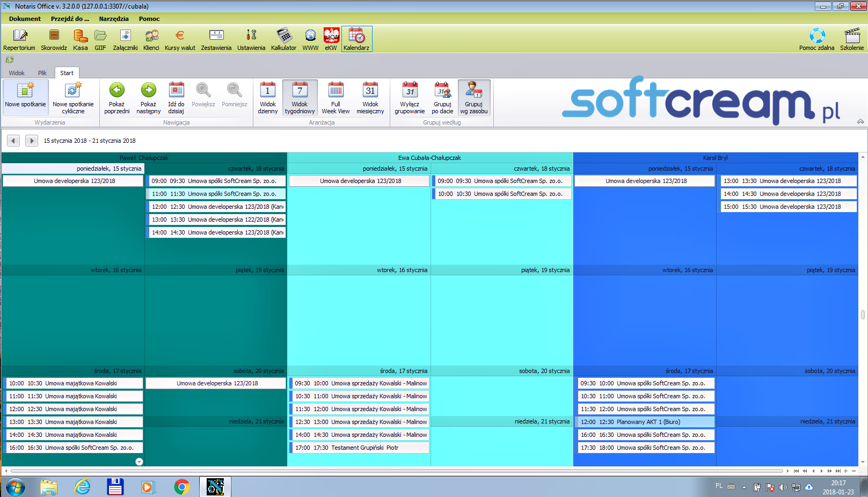Open 13:00 Umowa developerska 122/2018 appointment
The image size is (868, 497).
pos(217,220)
